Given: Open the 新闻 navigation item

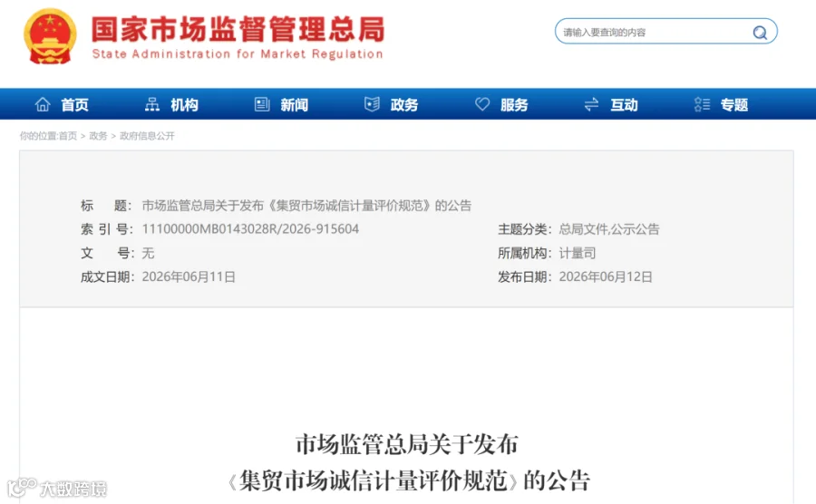Looking at the screenshot, I should point(294,105).
